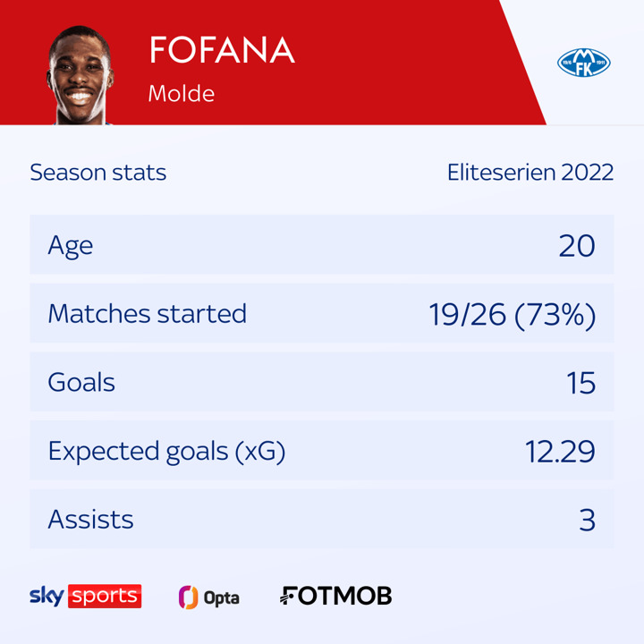Image resolution: width=644 pixels, height=644 pixels.
Task: Select the age value 20
Action: [x=577, y=245]
